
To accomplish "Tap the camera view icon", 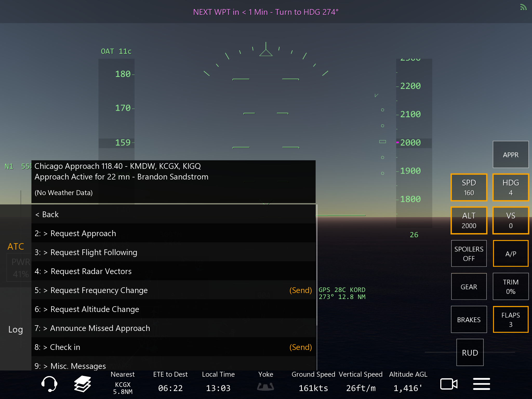I will coord(449,384).
